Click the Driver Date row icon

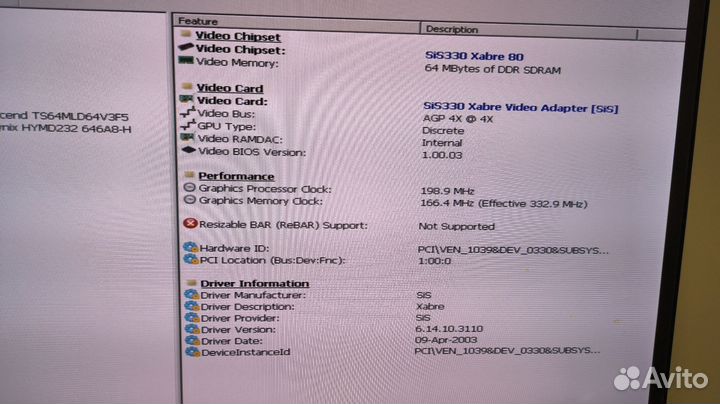point(191,340)
